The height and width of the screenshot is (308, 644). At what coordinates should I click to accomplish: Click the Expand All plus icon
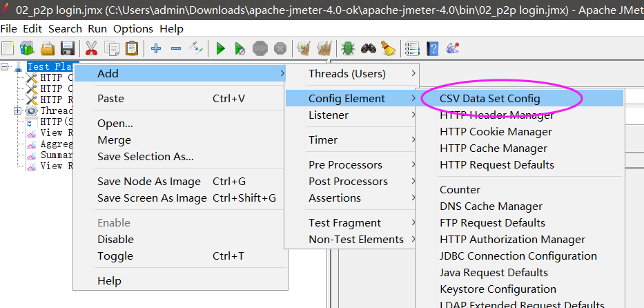coord(156,48)
